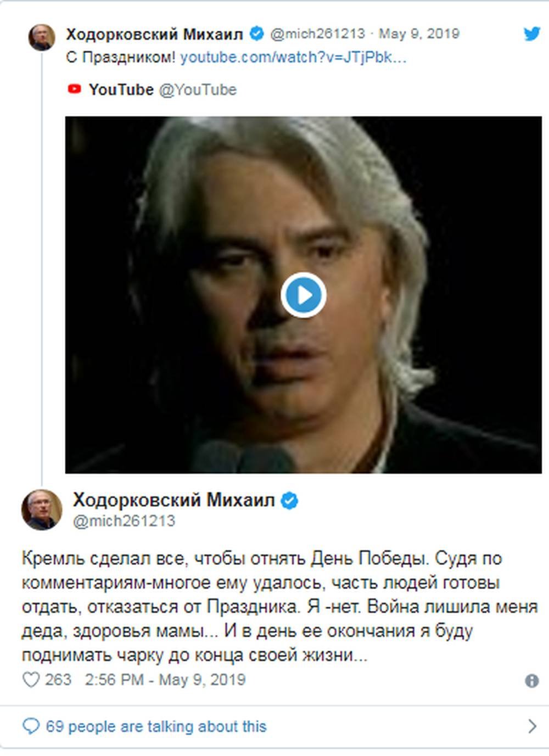Click the video thumbnail image
This screenshot has height=756, width=549.
pos(304,295)
